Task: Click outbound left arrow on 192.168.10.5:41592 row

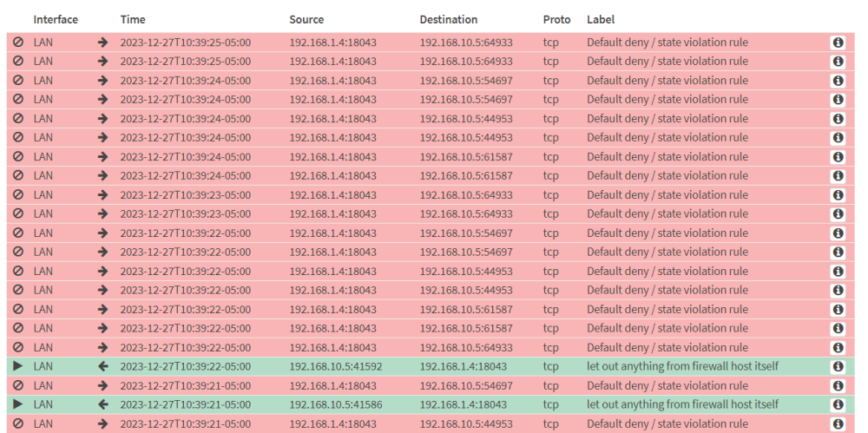Action: coord(102,366)
